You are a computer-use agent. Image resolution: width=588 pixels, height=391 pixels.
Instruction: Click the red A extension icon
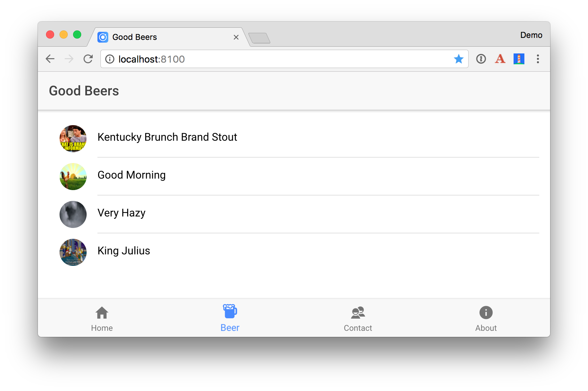(500, 59)
